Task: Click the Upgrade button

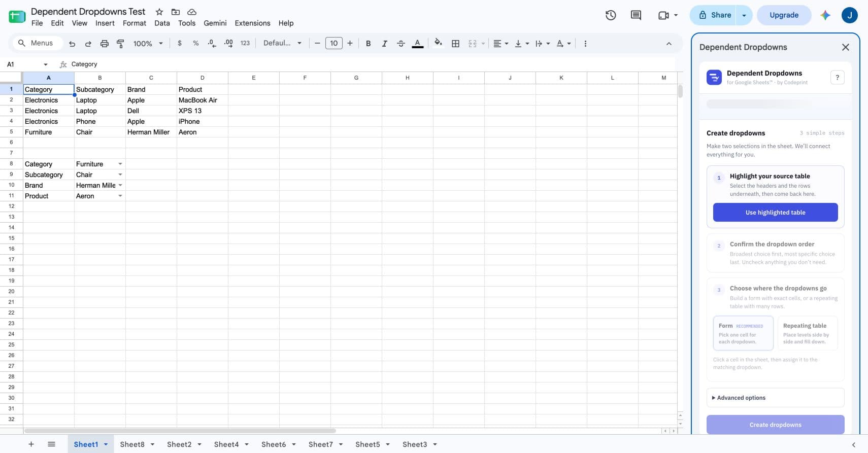Action: click(784, 15)
